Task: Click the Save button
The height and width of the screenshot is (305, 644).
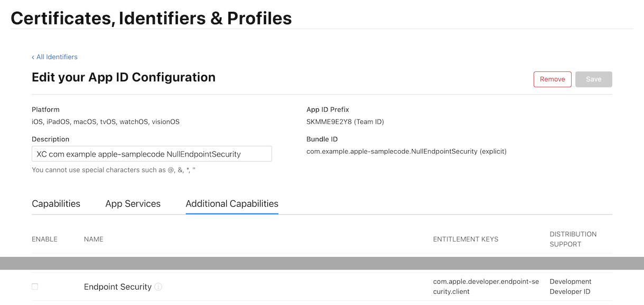Action: [593, 79]
